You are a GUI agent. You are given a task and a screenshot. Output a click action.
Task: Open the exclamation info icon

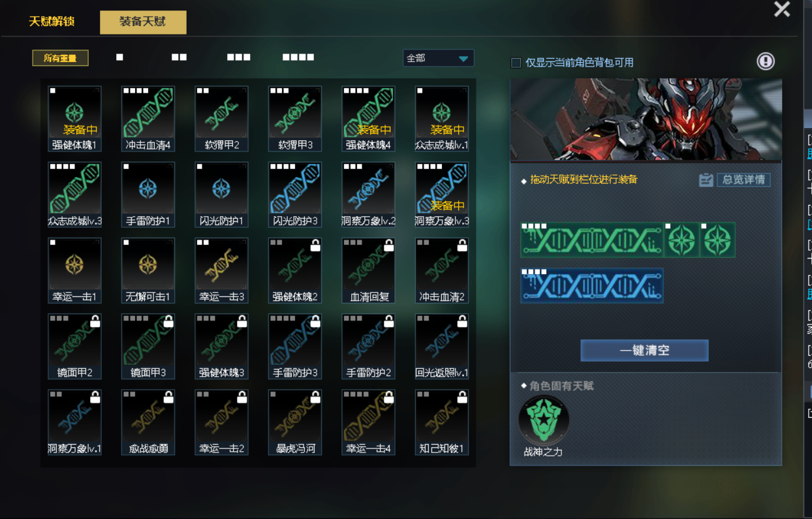[766, 61]
